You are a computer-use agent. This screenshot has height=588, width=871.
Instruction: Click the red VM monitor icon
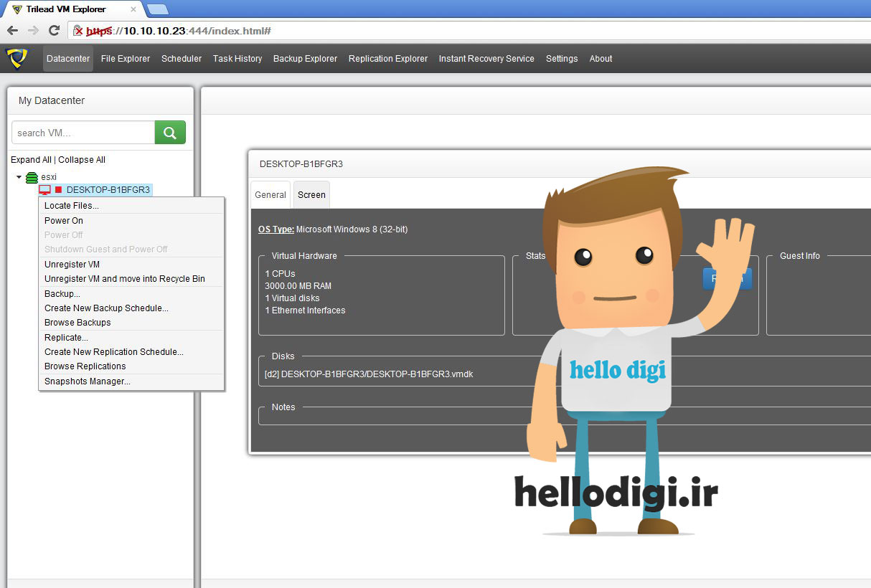pos(45,190)
